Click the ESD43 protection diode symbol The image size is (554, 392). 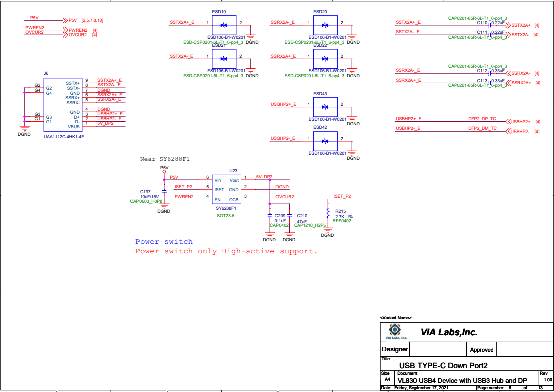point(325,107)
